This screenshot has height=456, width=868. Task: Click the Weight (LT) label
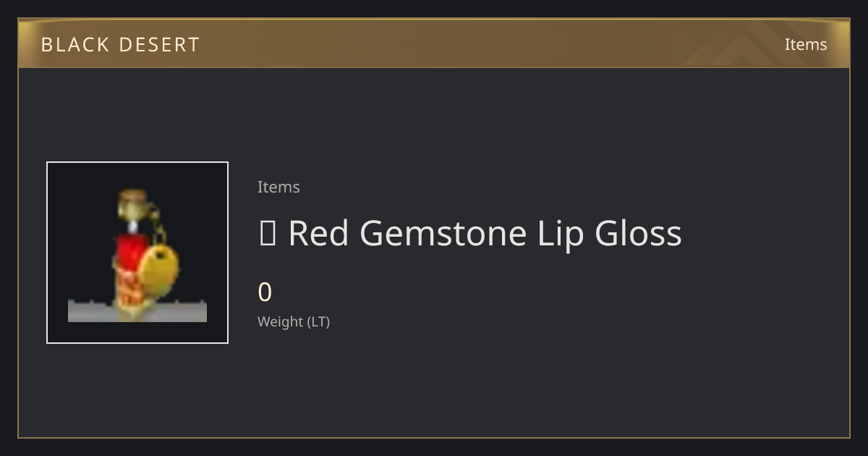(x=294, y=322)
